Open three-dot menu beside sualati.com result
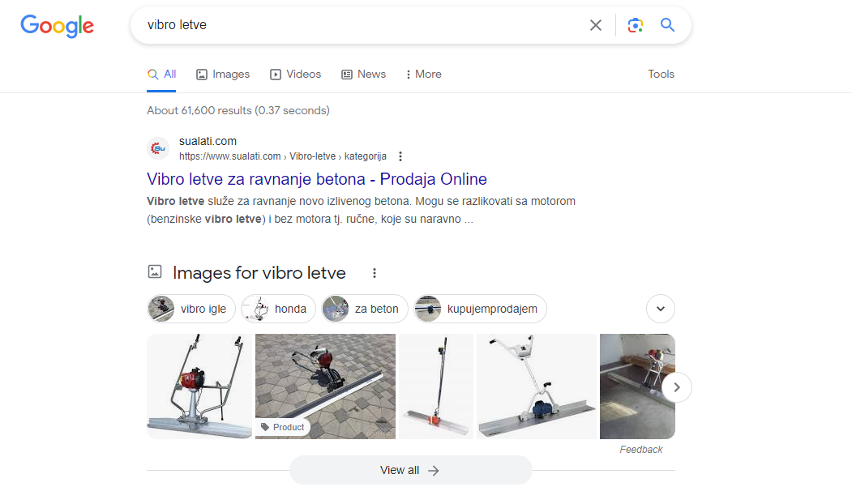The image size is (852, 504). click(x=400, y=156)
